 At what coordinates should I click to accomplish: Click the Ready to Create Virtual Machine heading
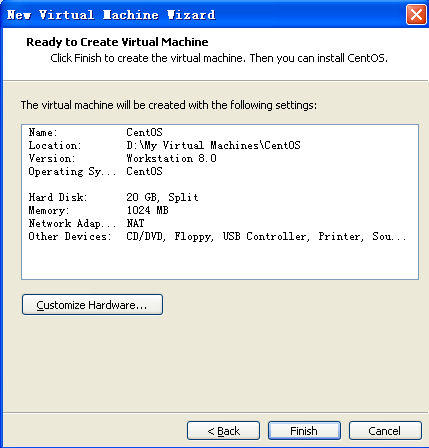point(117,42)
